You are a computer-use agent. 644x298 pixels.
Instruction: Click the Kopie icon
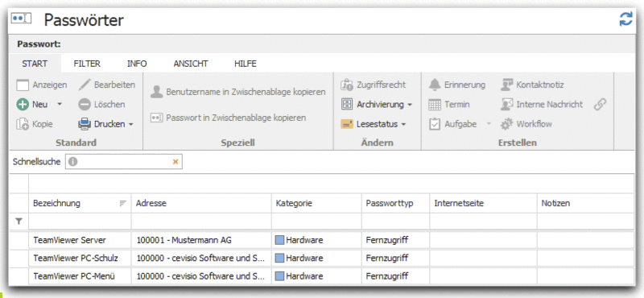[23, 124]
